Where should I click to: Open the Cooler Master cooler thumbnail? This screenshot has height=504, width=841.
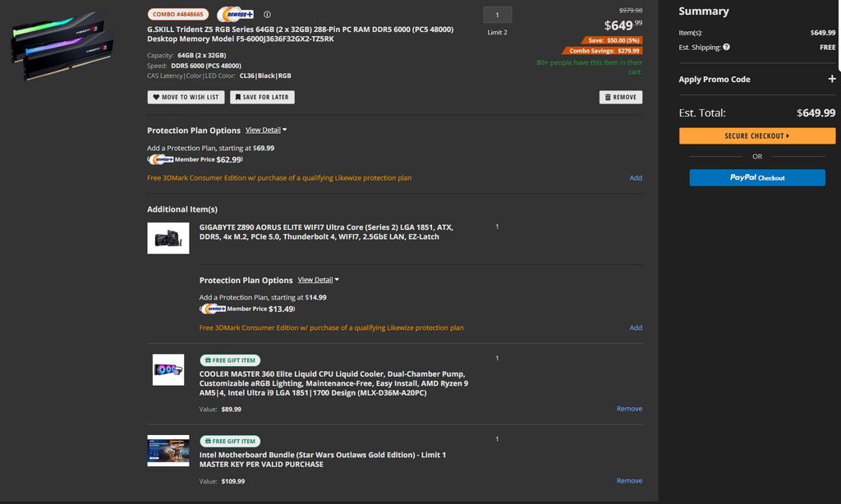tap(168, 369)
